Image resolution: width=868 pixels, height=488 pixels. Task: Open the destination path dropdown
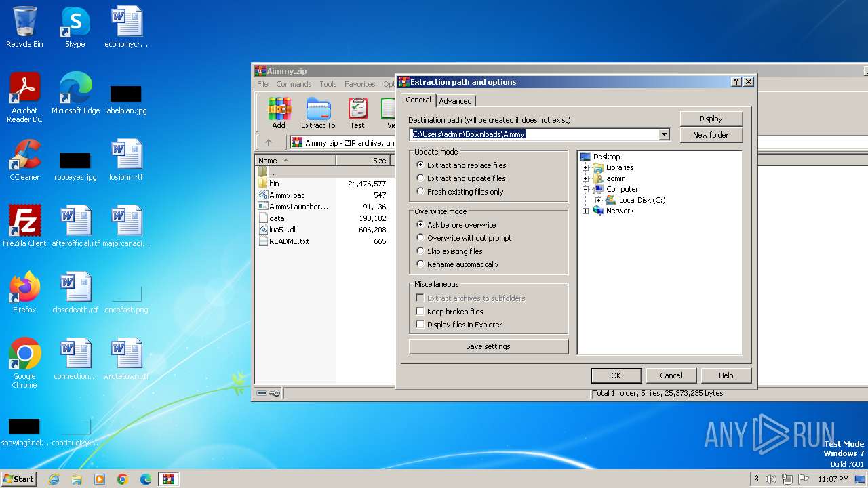coord(665,134)
